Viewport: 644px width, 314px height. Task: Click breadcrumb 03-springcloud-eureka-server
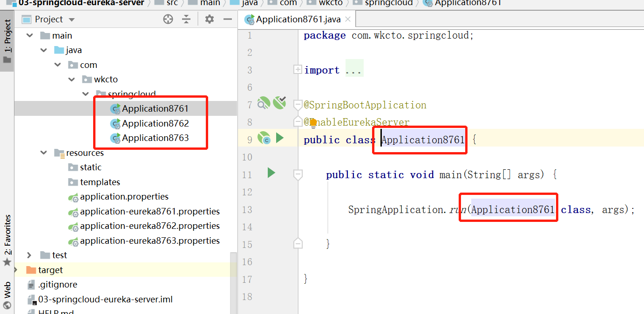tap(81, 3)
